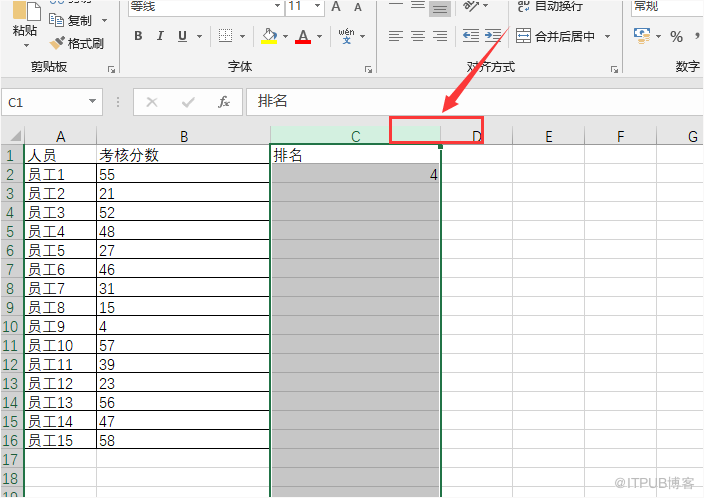Click the Name Box showing C1

[x=45, y=102]
